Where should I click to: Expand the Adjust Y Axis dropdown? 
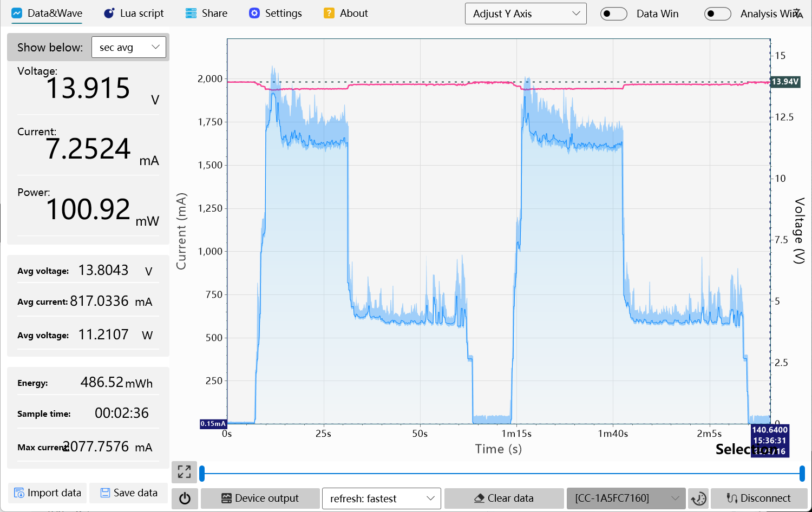(526, 14)
